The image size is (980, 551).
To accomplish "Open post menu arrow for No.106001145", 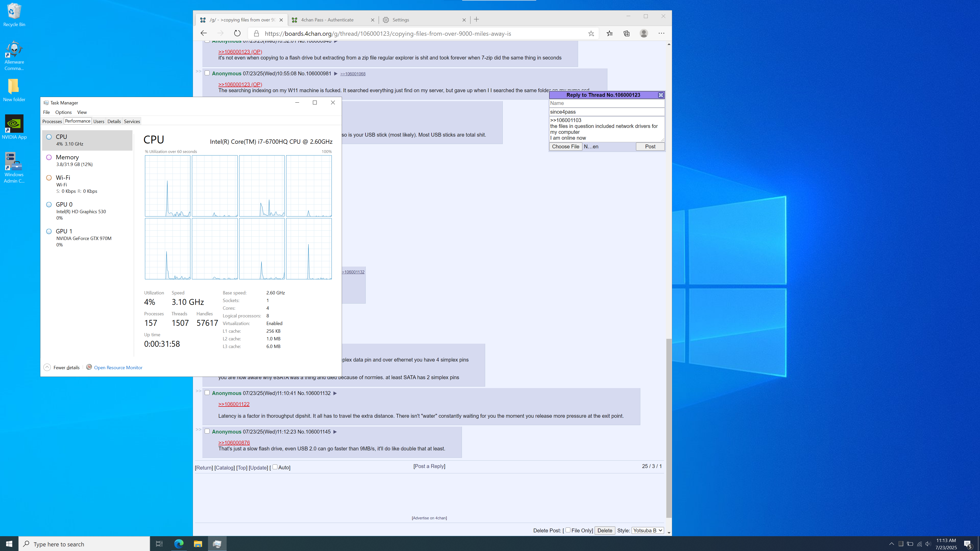I will 335,432.
